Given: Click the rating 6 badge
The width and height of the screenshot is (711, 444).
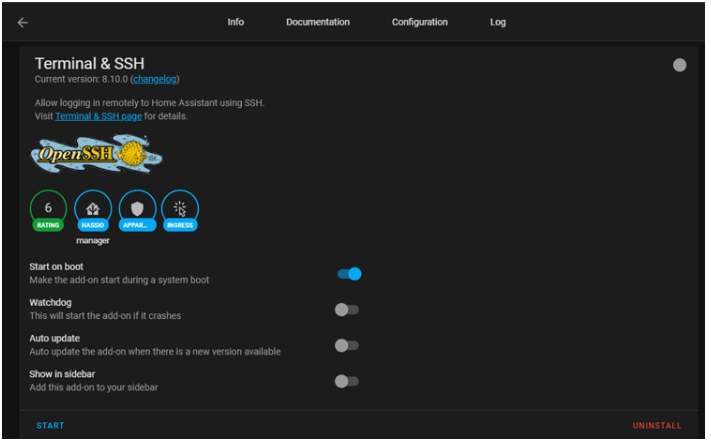Looking at the screenshot, I should [48, 209].
